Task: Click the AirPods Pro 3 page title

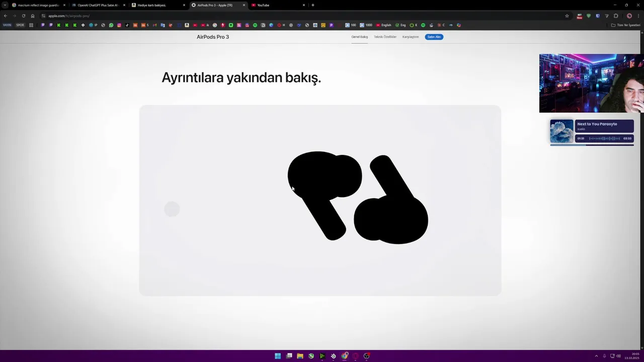Action: (213, 37)
